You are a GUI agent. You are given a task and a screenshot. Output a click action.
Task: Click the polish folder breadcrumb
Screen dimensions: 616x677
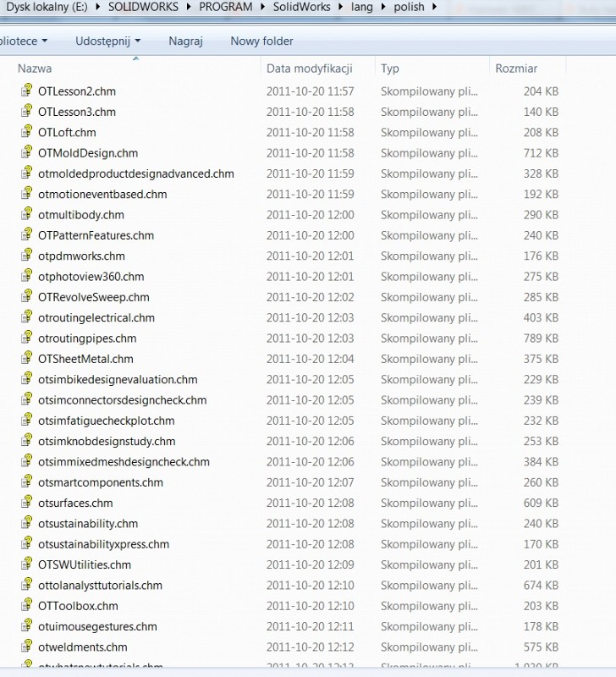coord(409,7)
